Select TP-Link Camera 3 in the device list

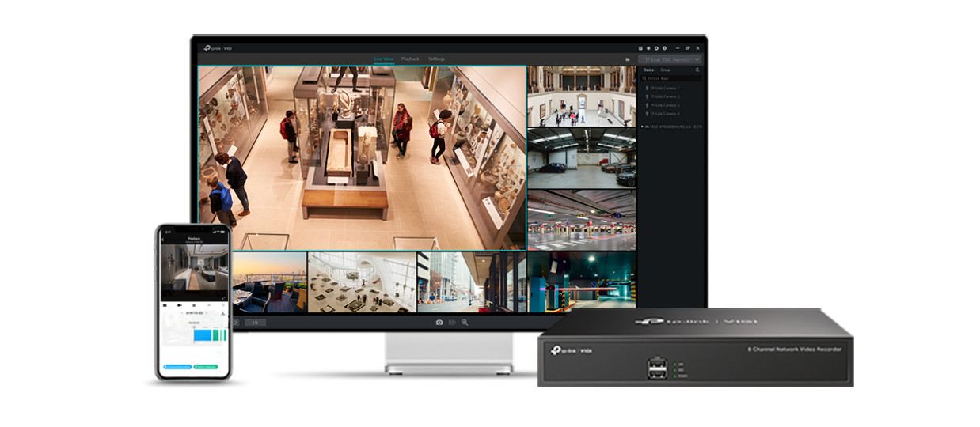point(662,105)
